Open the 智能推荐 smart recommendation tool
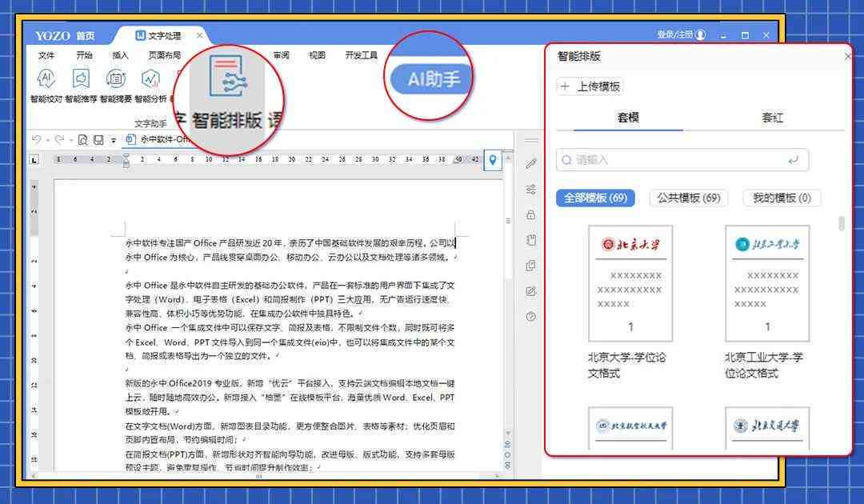This screenshot has width=864, height=504. point(81,86)
